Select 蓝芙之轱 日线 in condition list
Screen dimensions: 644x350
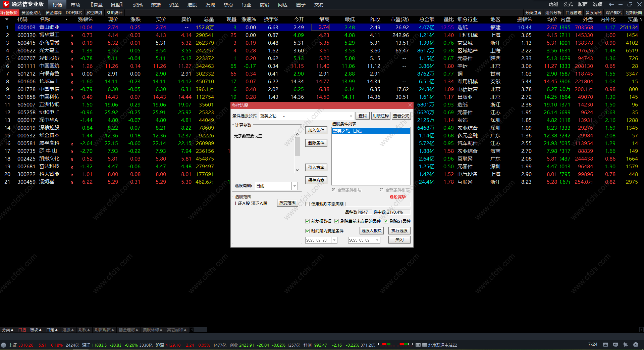(x=371, y=131)
